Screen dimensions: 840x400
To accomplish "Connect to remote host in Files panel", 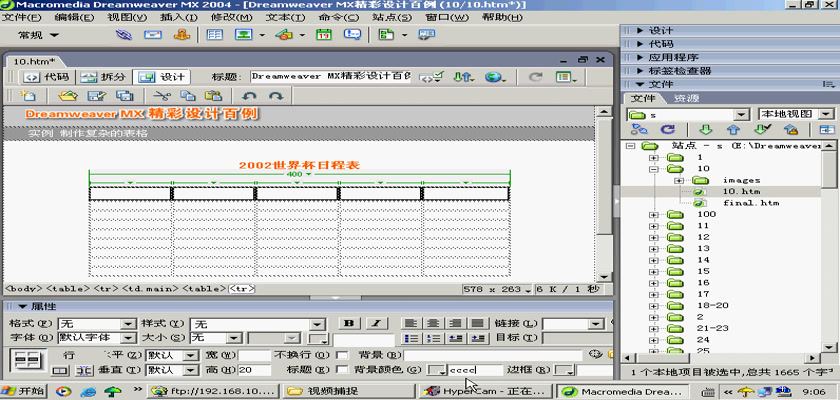I will click(x=639, y=129).
